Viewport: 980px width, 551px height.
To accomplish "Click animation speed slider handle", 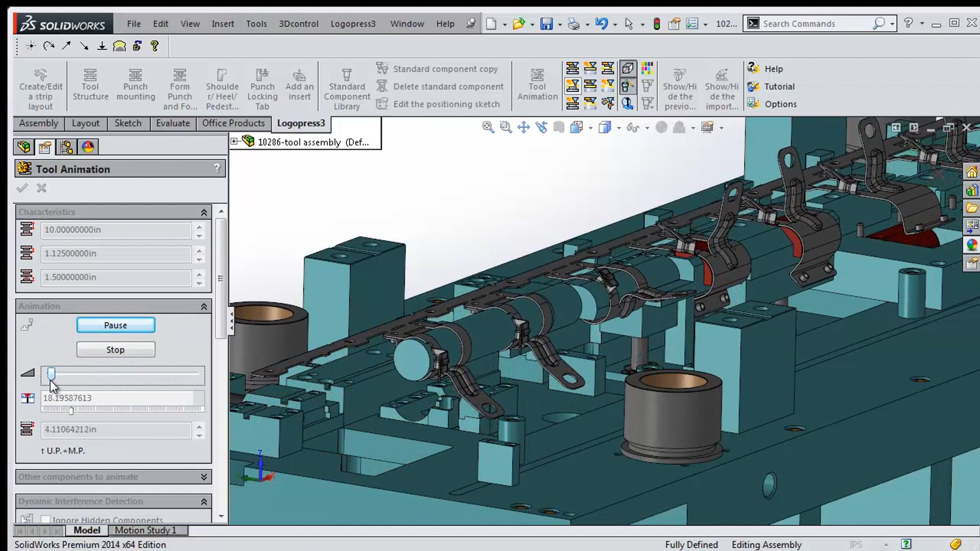I will click(51, 373).
